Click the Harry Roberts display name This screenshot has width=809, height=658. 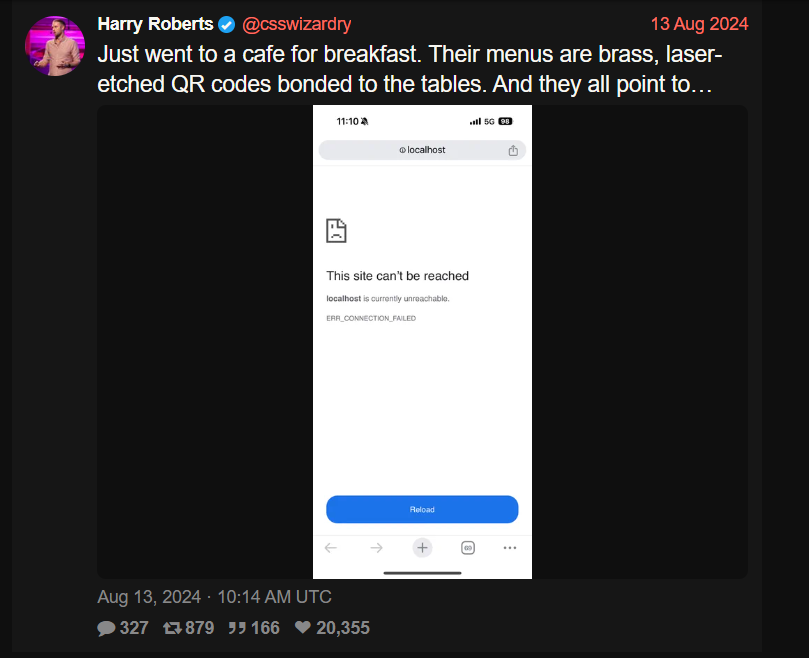(x=155, y=24)
